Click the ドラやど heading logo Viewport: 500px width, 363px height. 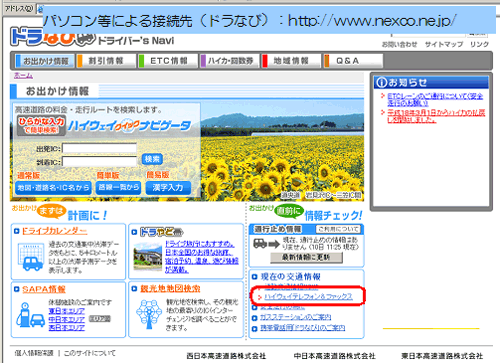point(162,232)
